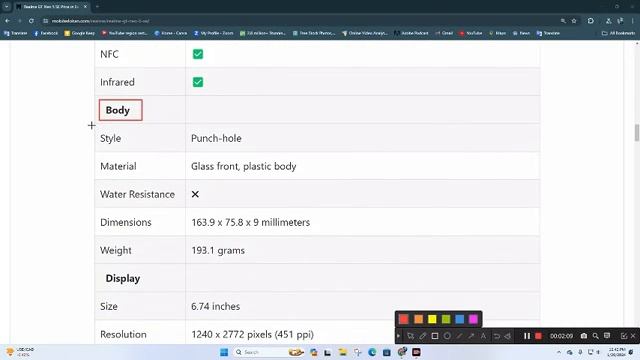
Task: Close the Realme GT Neo browser tab
Action: pos(85,7)
